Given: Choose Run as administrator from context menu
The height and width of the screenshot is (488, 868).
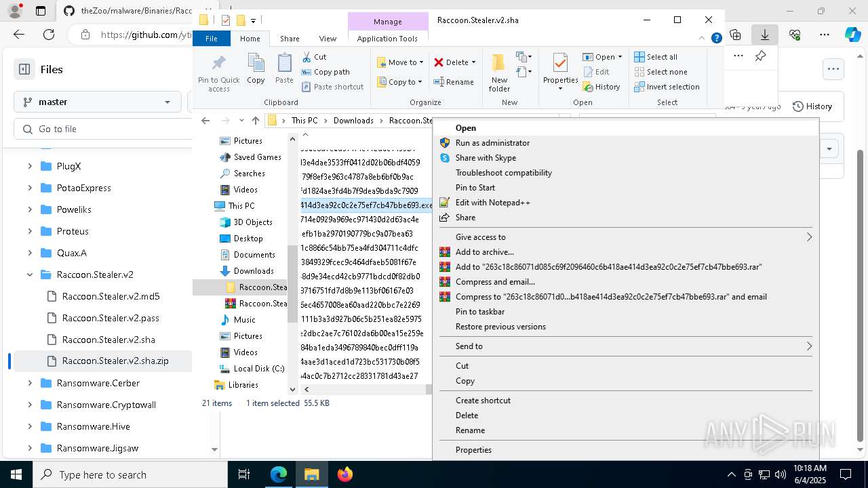Looking at the screenshot, I should tap(492, 143).
